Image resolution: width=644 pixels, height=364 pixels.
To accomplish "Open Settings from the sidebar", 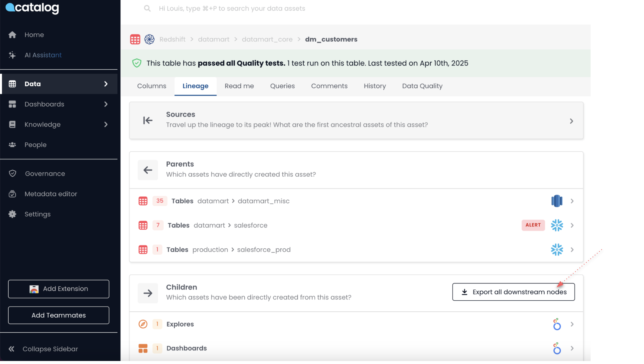I will (x=37, y=214).
